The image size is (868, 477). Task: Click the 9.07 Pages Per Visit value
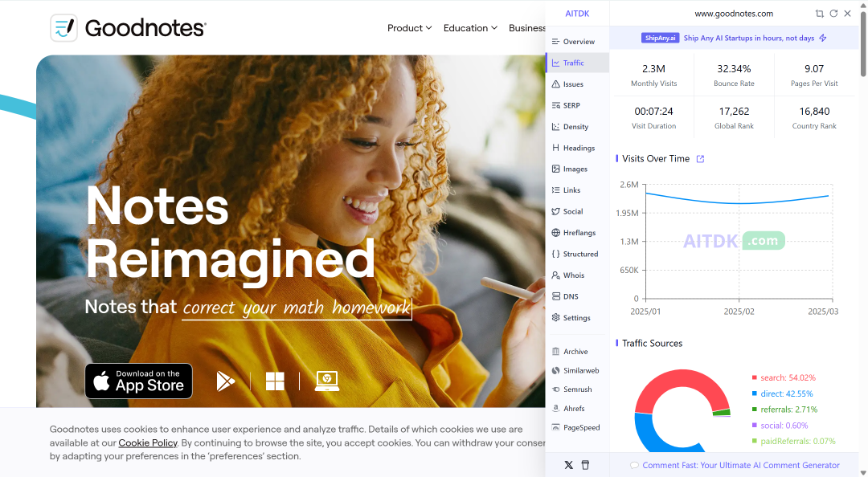(814, 68)
